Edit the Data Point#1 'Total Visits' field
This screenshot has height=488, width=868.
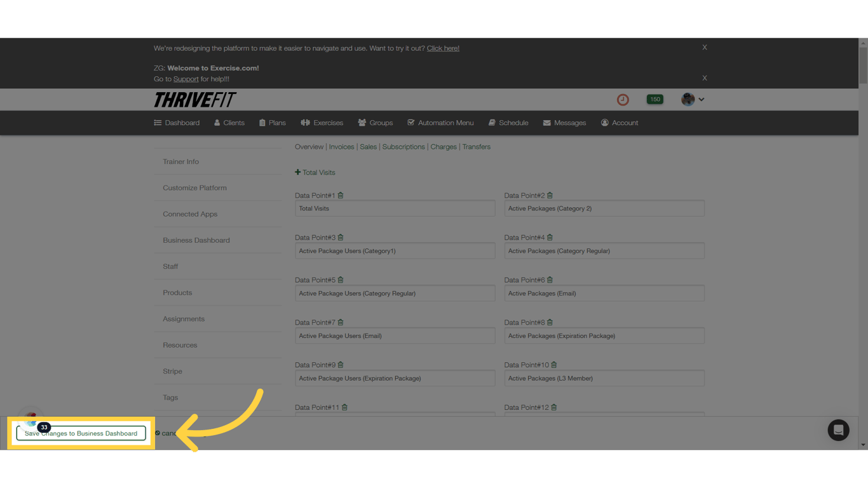tap(395, 208)
